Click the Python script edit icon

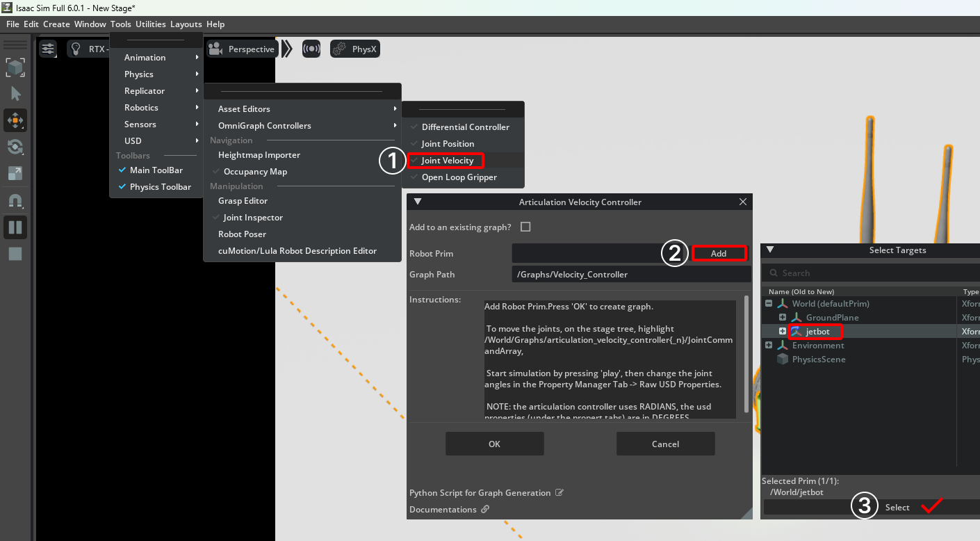[560, 493]
